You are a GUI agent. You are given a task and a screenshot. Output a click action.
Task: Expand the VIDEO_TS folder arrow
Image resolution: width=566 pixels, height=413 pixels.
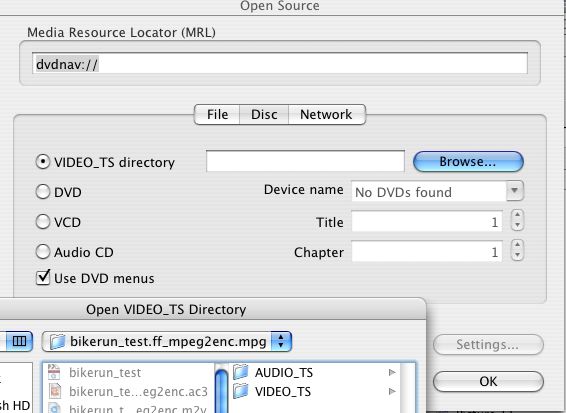pyautogui.click(x=392, y=391)
